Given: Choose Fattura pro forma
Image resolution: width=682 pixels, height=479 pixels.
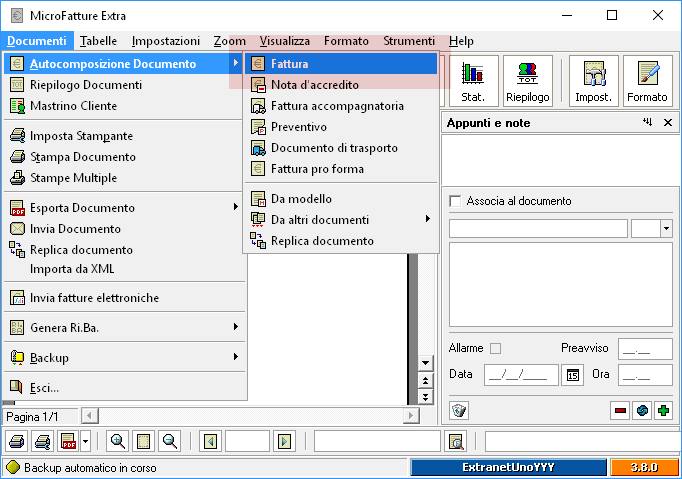Looking at the screenshot, I should (341, 169).
